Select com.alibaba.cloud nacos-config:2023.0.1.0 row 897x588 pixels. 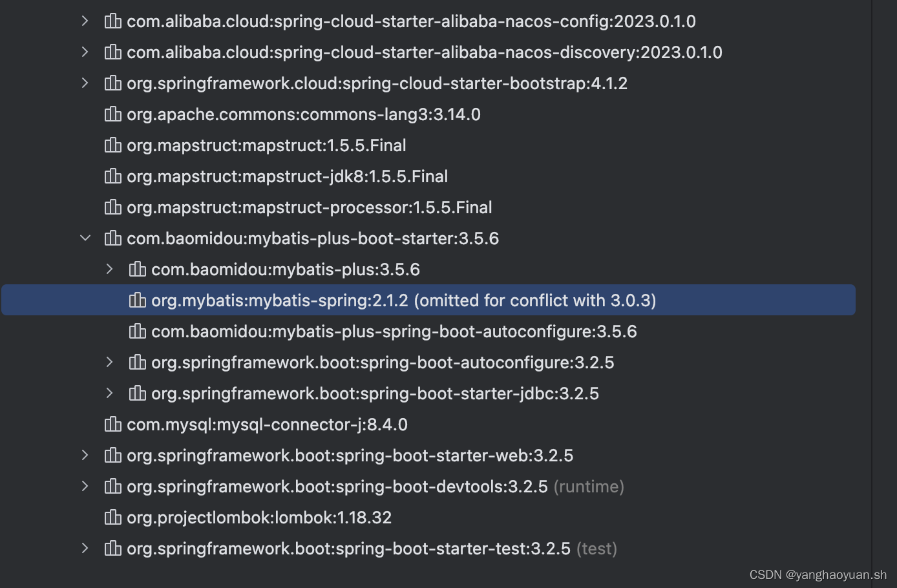tap(428, 21)
